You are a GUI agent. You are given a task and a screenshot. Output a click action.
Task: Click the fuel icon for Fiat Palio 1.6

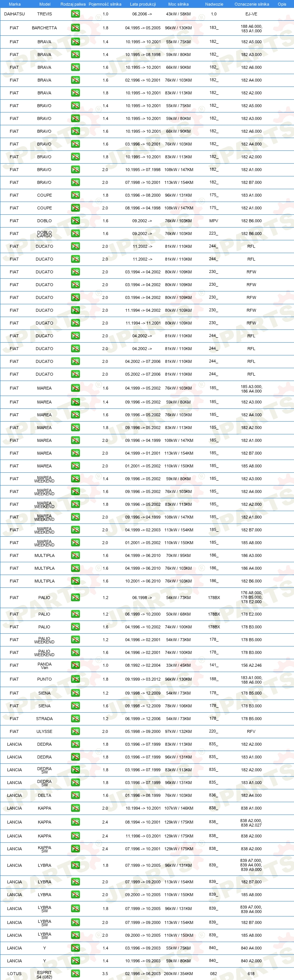(x=75, y=627)
